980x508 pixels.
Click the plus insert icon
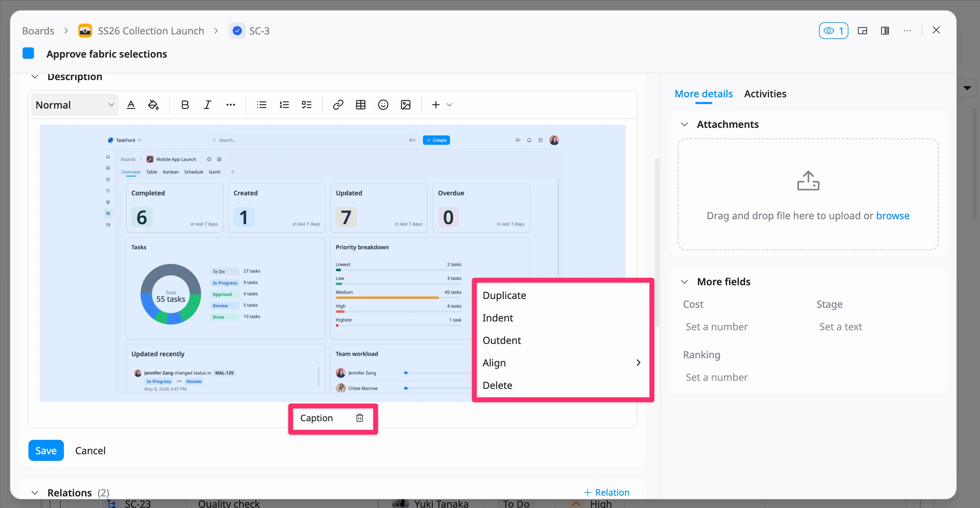(x=436, y=105)
